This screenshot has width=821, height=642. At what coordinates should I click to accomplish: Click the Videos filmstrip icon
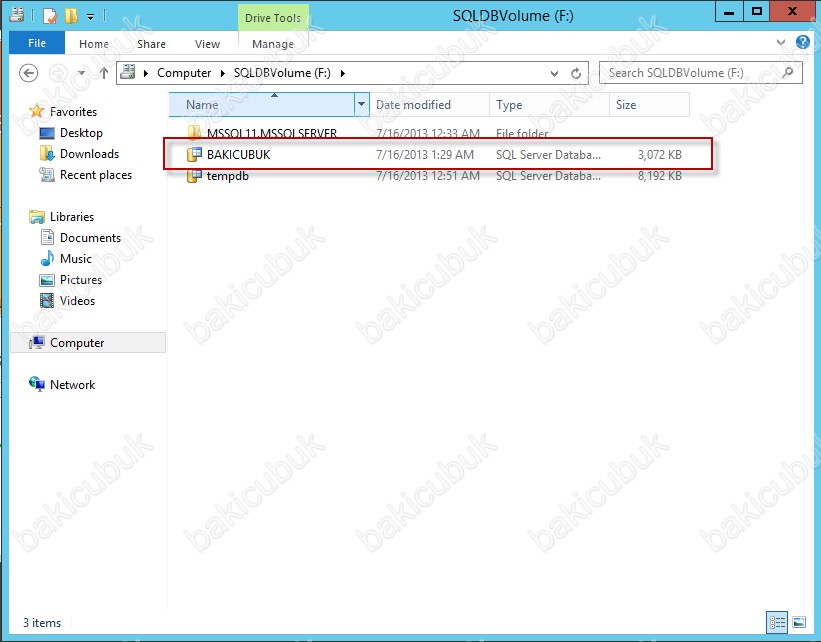click(47, 301)
